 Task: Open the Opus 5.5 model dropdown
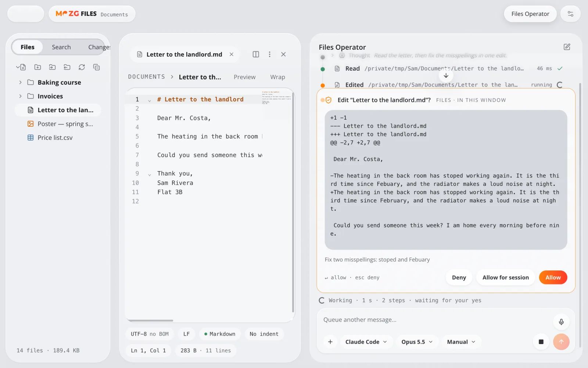[417, 342]
